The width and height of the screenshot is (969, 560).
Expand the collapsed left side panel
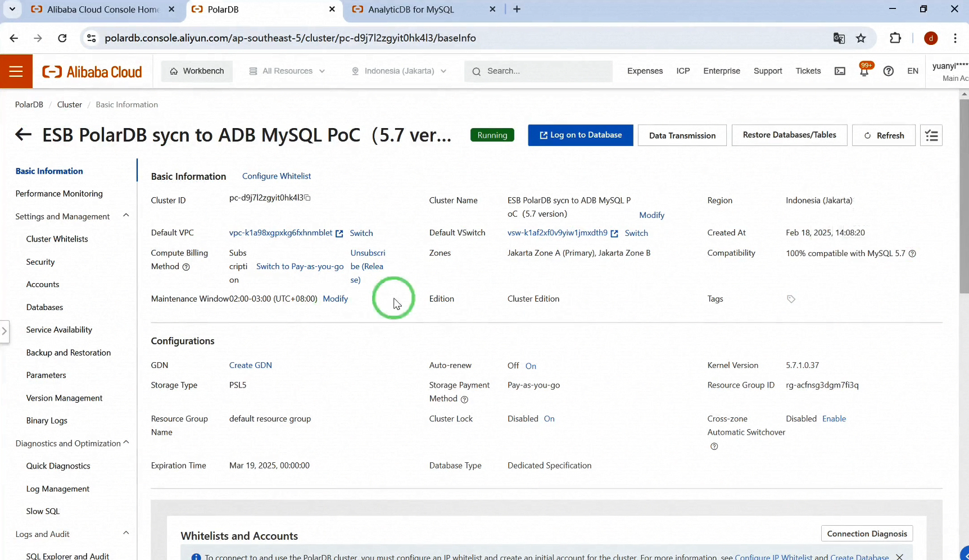point(4,331)
